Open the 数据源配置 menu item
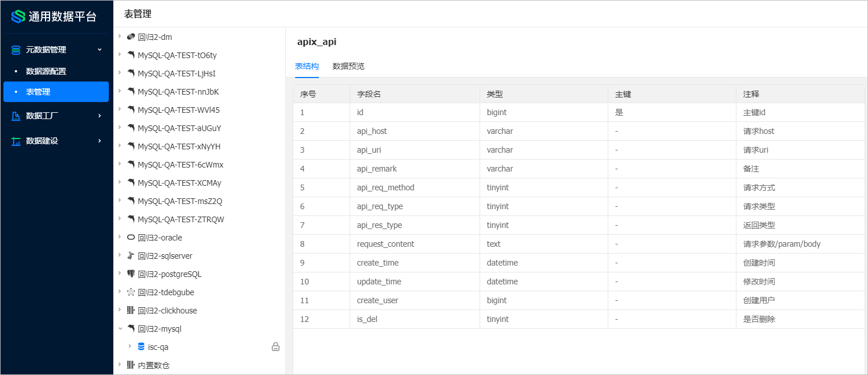The image size is (868, 375). (47, 71)
